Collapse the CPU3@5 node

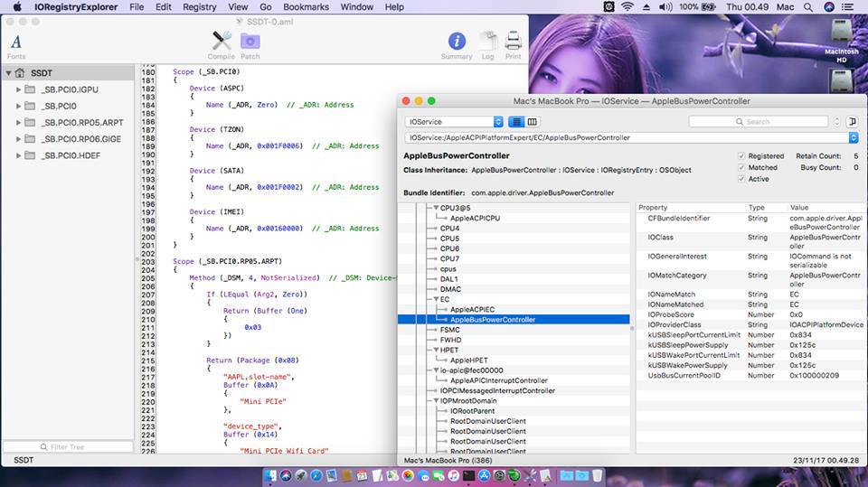point(436,208)
